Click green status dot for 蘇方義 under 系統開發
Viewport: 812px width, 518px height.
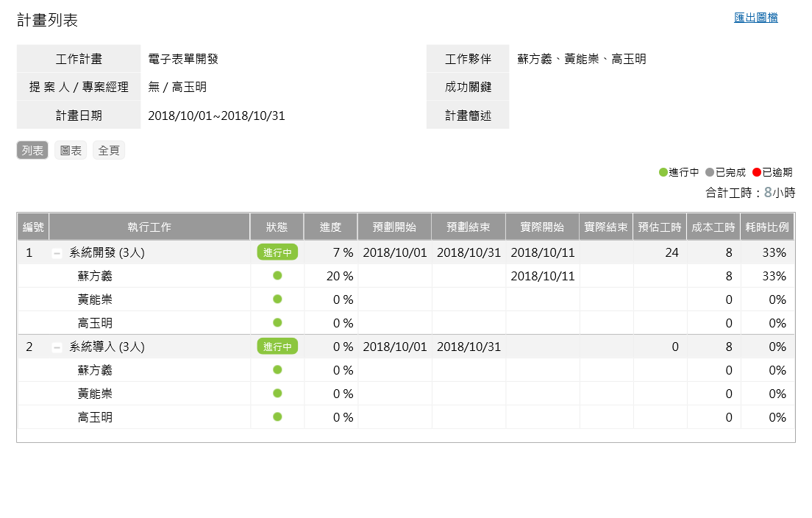[277, 276]
